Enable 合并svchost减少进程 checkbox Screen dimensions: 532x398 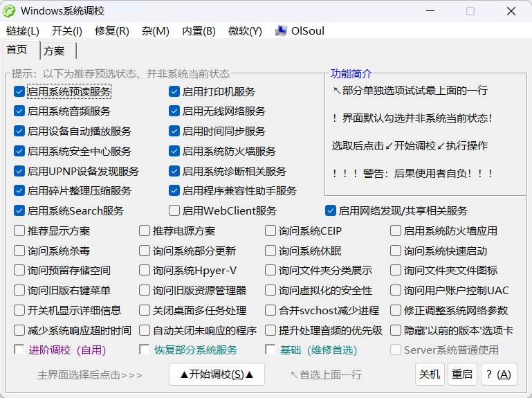click(270, 310)
